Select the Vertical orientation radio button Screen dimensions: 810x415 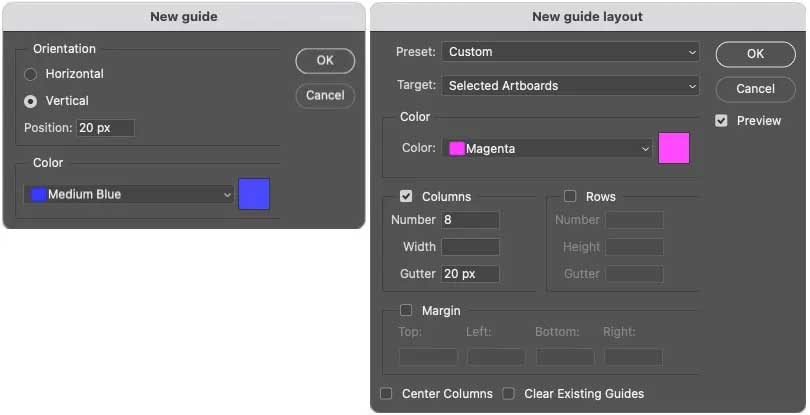(x=31, y=101)
